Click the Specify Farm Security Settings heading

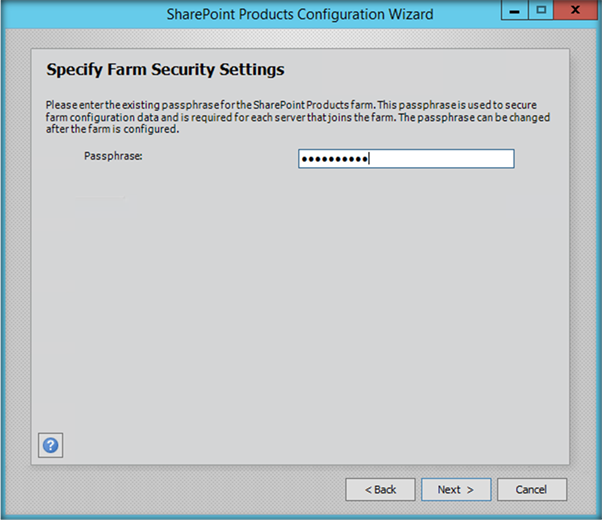click(166, 70)
